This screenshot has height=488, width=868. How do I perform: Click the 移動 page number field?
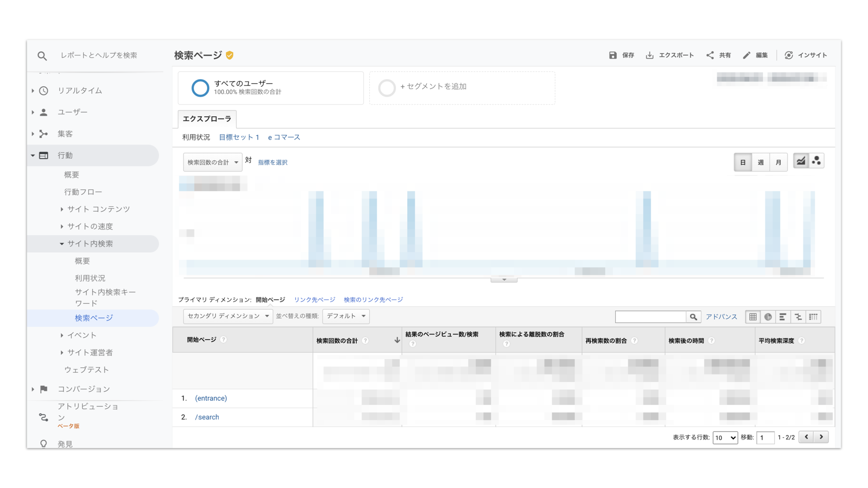click(x=765, y=437)
